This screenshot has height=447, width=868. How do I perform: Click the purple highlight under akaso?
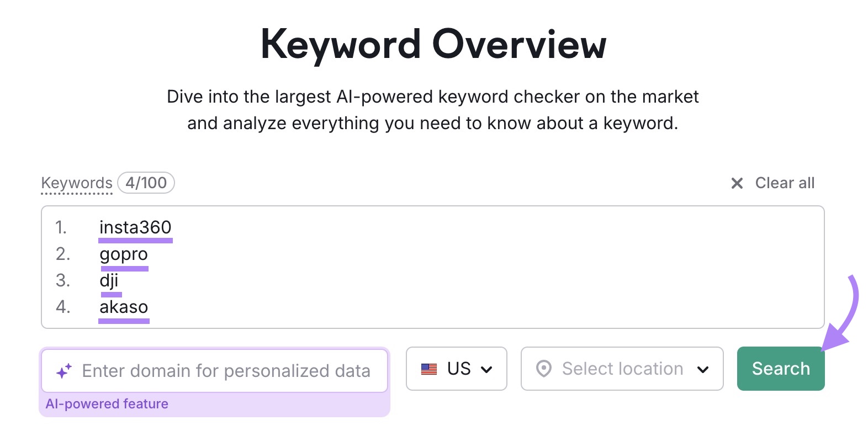click(124, 322)
